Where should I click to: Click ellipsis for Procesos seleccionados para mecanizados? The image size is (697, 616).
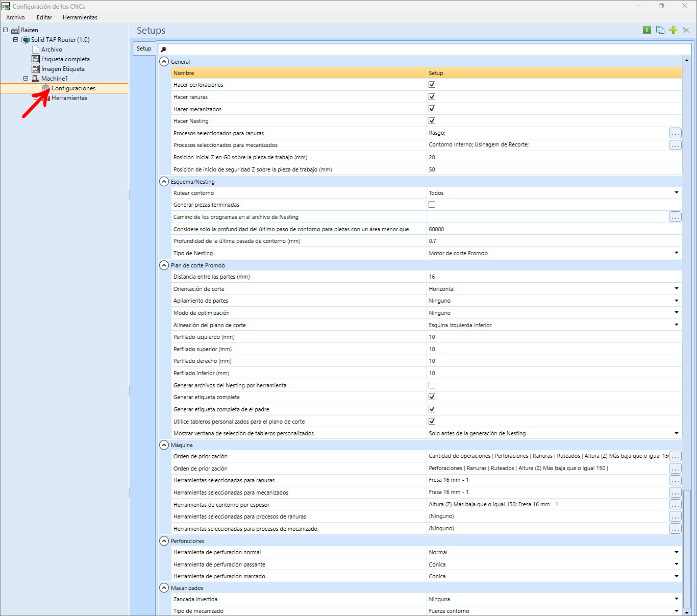675,145
